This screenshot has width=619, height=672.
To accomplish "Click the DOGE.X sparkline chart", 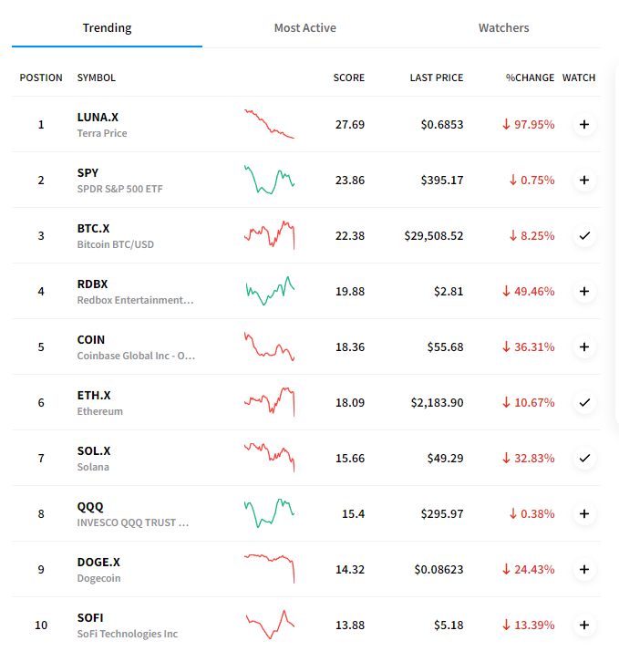I will [270, 569].
